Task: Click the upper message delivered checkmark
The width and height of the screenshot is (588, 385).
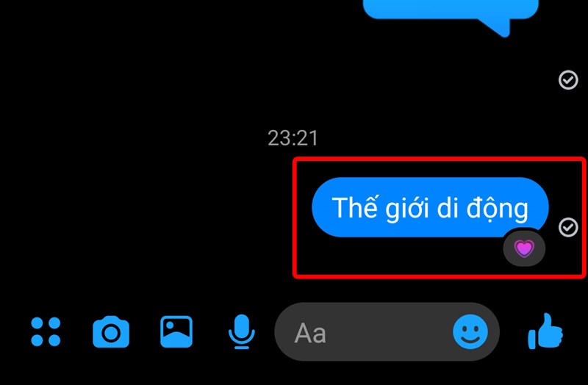Action: 568,80
